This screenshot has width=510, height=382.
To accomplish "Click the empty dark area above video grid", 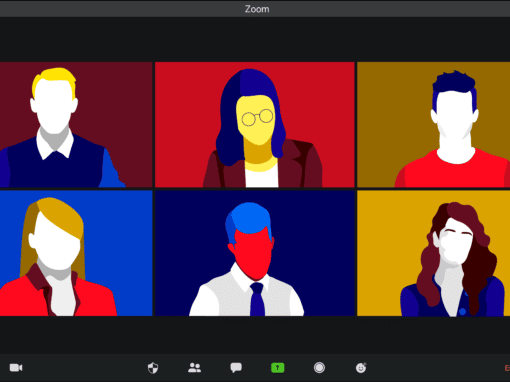I will click(255, 39).
